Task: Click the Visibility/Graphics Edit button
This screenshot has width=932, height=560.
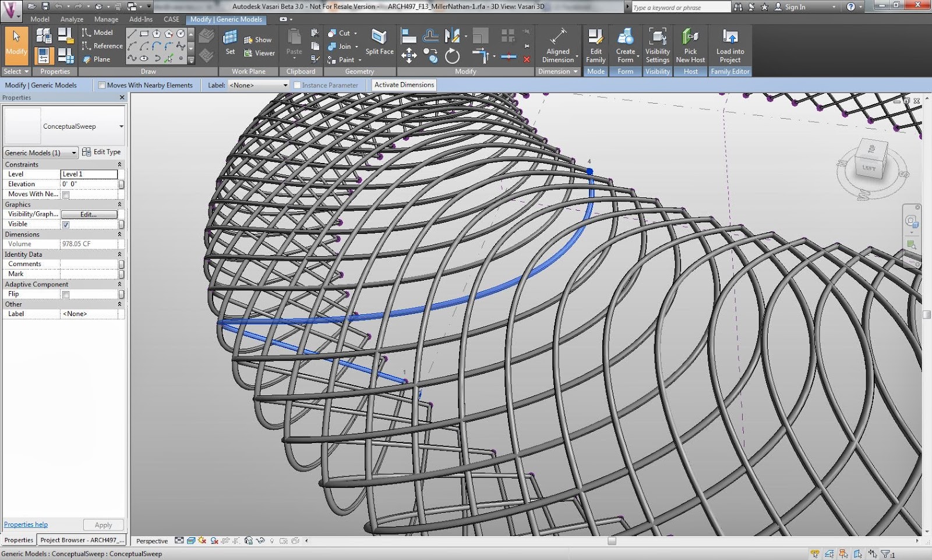Action: point(89,215)
